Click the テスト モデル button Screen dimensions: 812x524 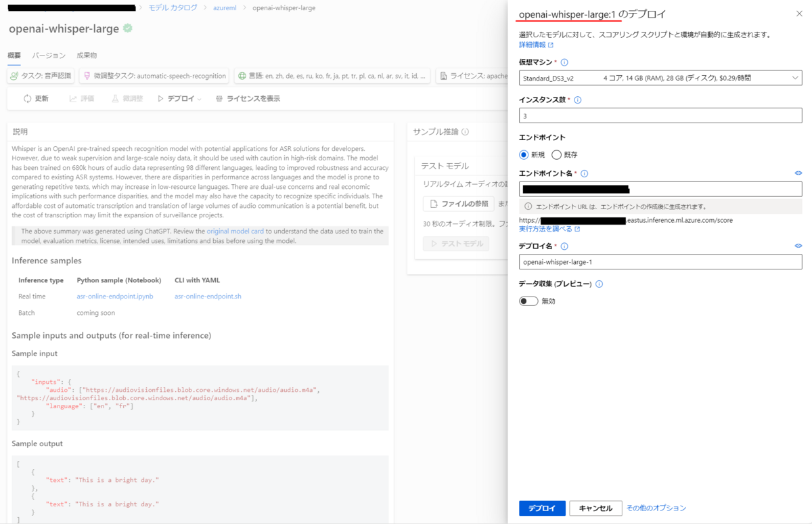point(456,244)
